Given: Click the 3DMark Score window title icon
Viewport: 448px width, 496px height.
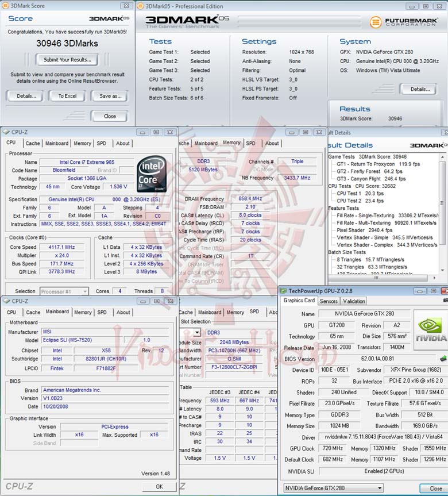Looking at the screenshot, I should [5, 6].
